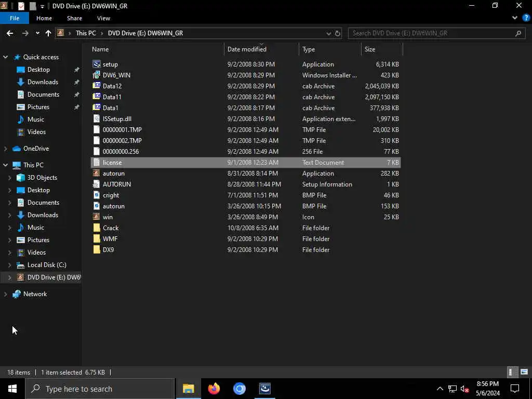Image resolution: width=532 pixels, height=399 pixels.
Task: Select Music under This PC
Action: coord(36,228)
